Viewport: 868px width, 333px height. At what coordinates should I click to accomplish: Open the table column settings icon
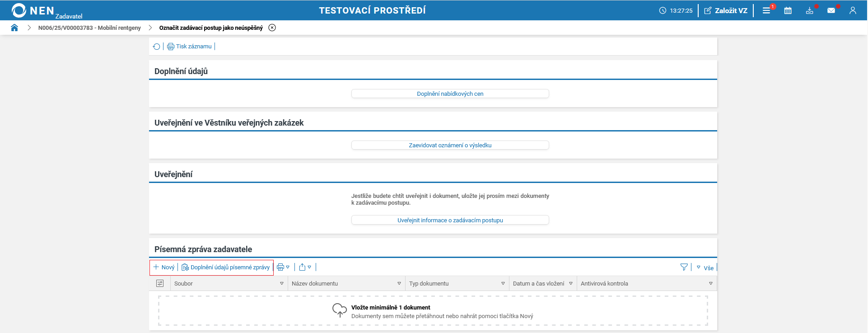pyautogui.click(x=160, y=283)
